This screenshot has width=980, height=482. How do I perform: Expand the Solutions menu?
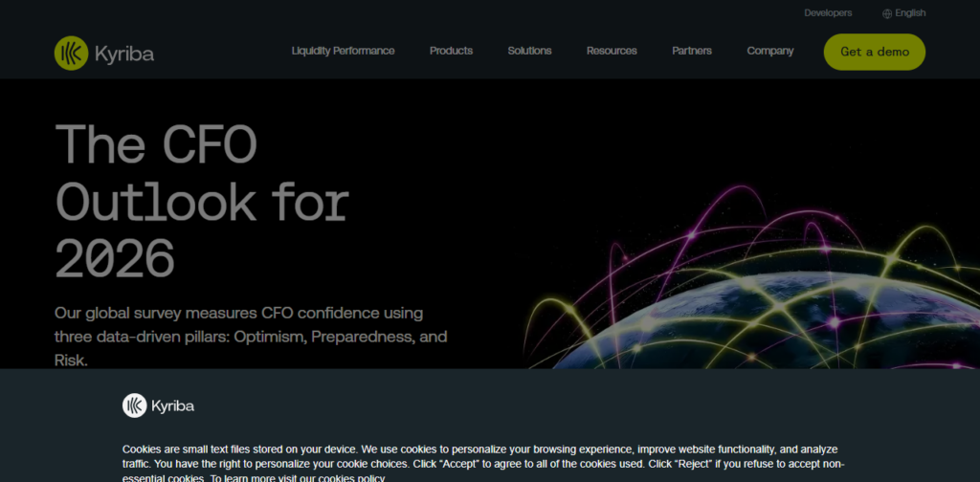(529, 51)
